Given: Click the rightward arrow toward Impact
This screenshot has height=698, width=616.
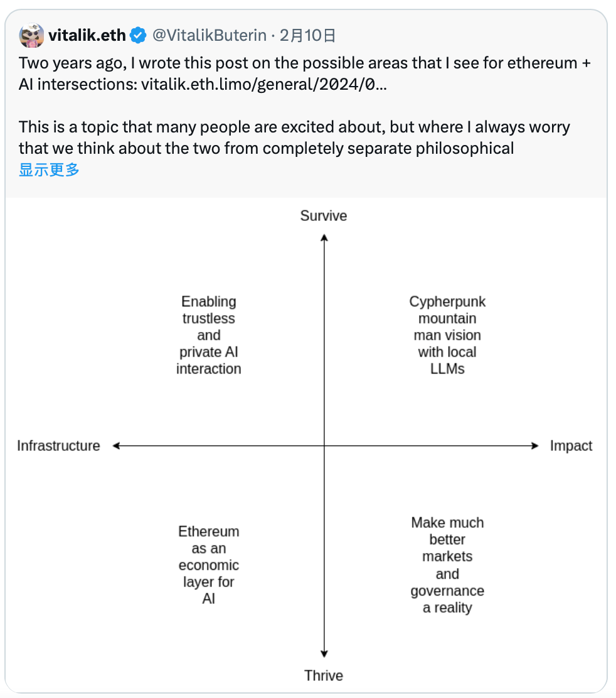Looking at the screenshot, I should (534, 445).
